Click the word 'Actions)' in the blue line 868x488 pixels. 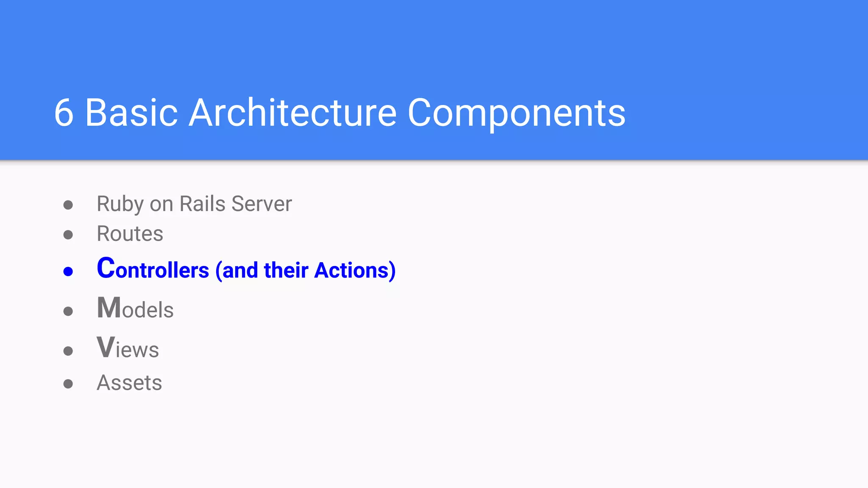pyautogui.click(x=355, y=270)
